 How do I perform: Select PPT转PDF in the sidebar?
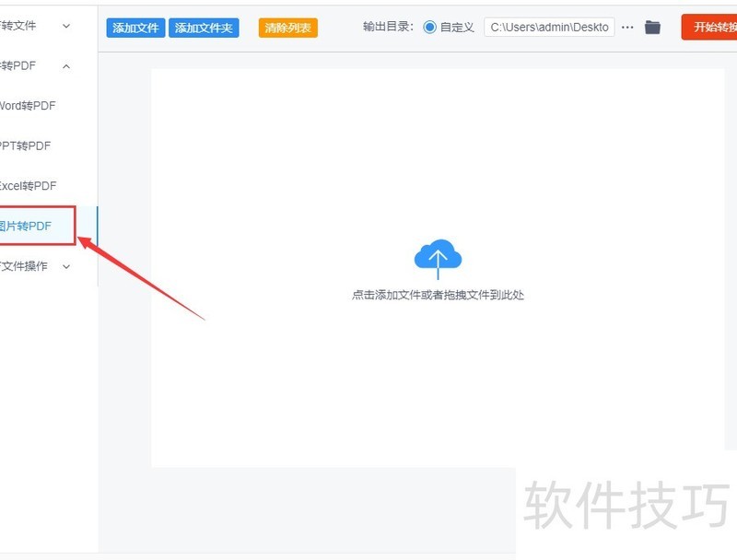click(x=25, y=146)
